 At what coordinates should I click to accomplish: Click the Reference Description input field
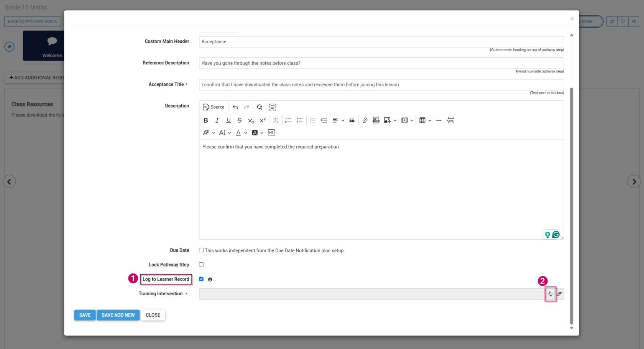(381, 63)
